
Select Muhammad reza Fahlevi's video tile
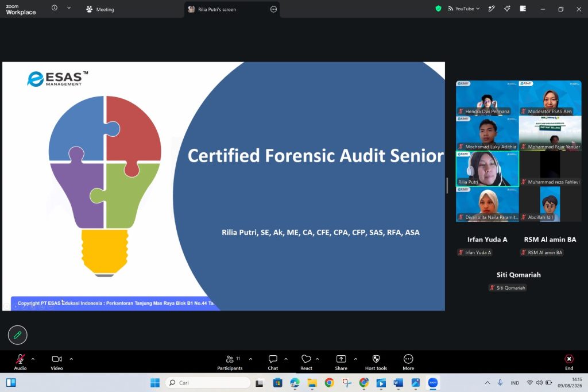tap(550, 168)
